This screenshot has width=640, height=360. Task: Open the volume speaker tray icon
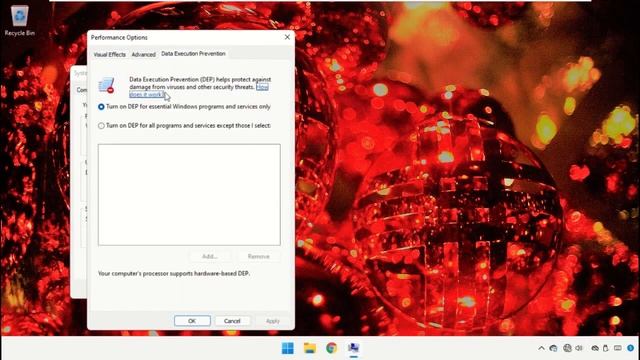579,348
